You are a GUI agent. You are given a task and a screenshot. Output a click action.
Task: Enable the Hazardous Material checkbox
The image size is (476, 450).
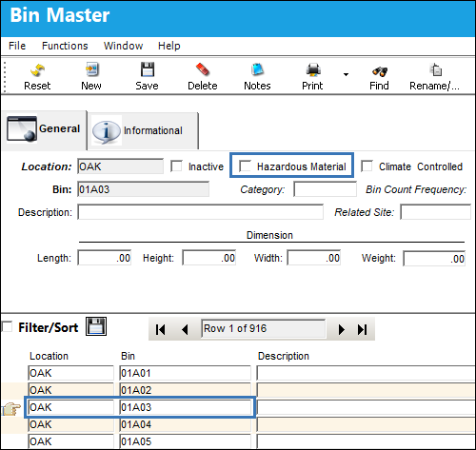(x=245, y=166)
